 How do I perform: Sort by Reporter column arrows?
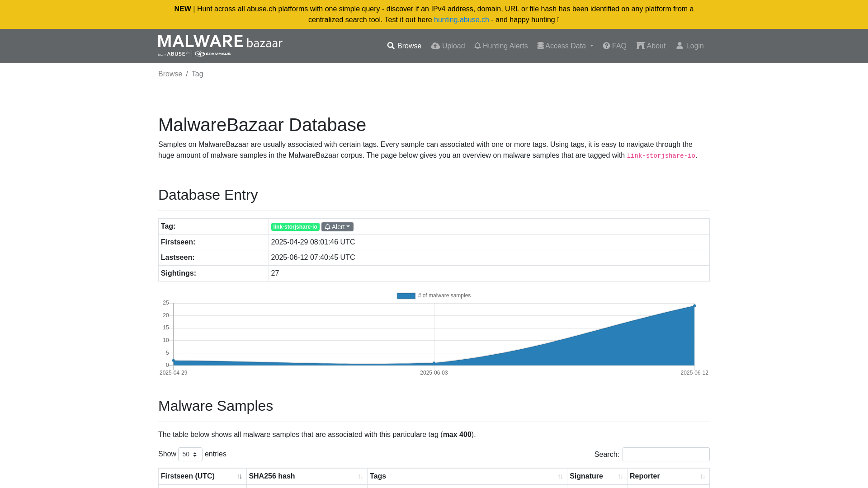(x=703, y=477)
